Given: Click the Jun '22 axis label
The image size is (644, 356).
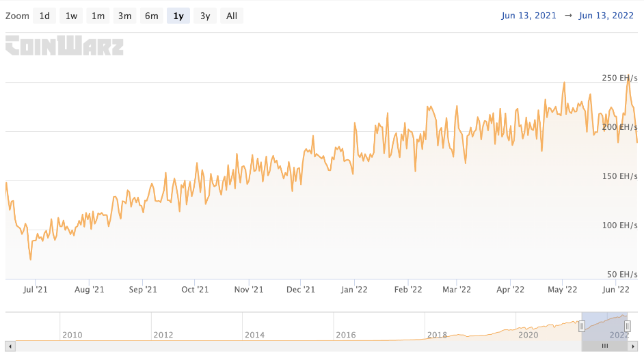Looking at the screenshot, I should pyautogui.click(x=616, y=290).
